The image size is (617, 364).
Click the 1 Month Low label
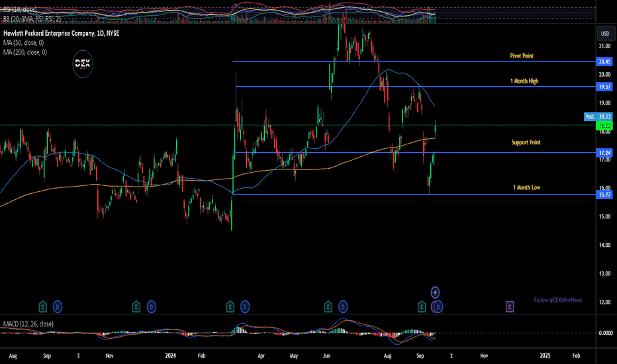tap(526, 187)
